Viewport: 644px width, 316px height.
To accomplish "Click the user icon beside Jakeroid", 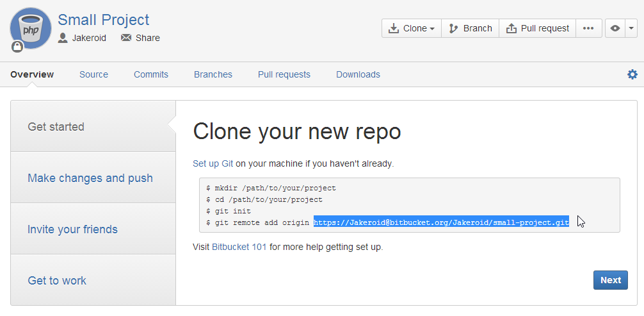I will 63,38.
